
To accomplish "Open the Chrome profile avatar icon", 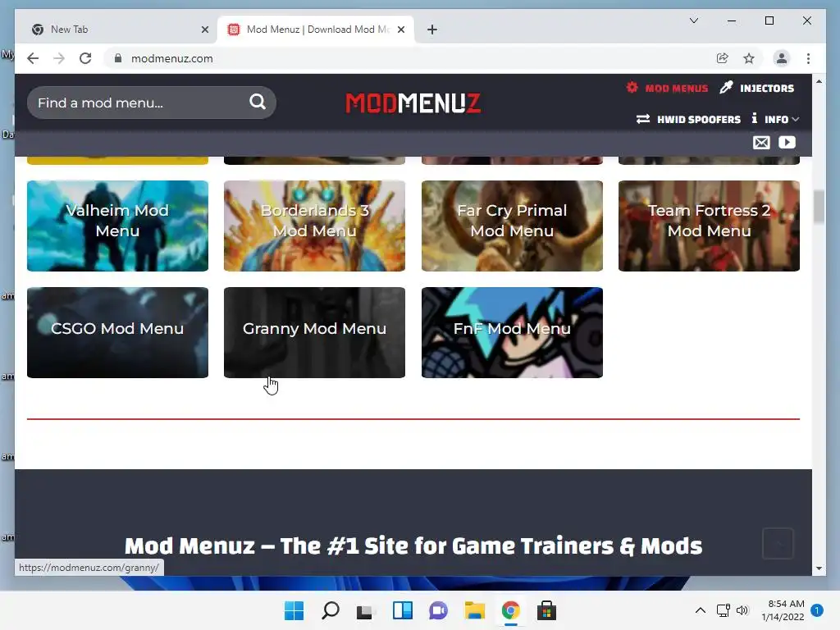I will click(782, 58).
